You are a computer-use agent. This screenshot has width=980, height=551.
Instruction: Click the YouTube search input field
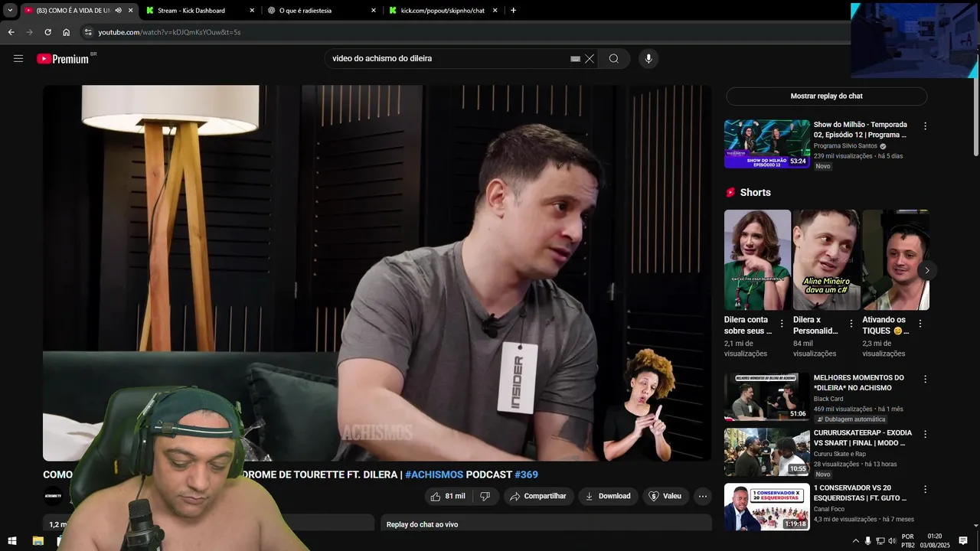(448, 59)
